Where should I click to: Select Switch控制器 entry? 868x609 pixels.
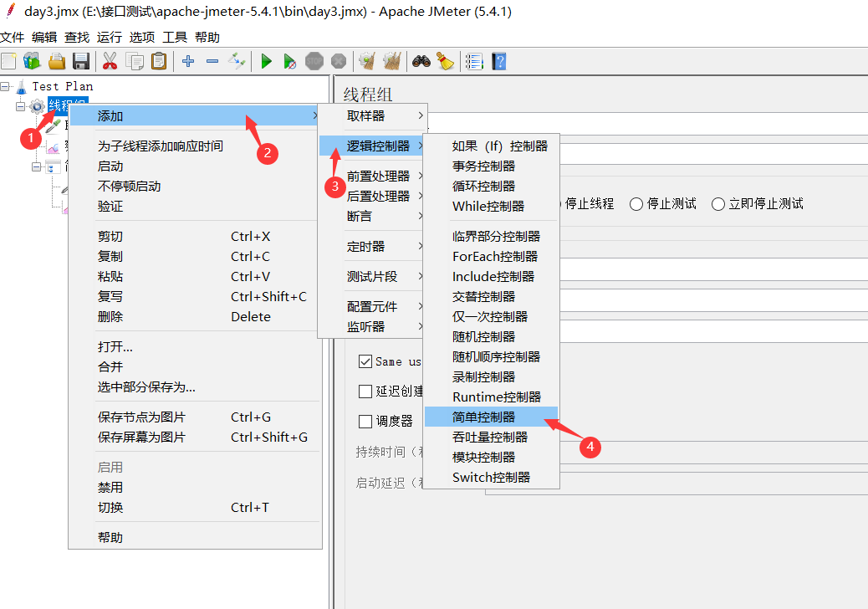(491, 477)
